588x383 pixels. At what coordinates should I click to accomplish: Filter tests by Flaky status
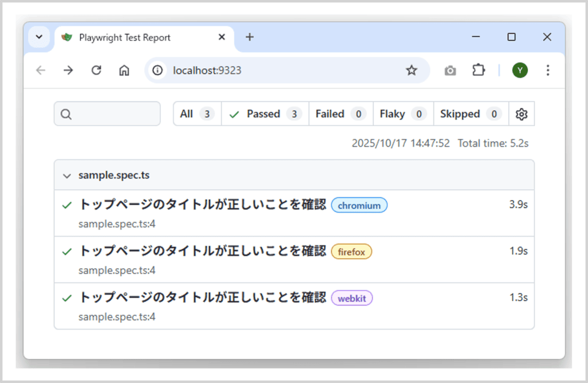coord(403,114)
